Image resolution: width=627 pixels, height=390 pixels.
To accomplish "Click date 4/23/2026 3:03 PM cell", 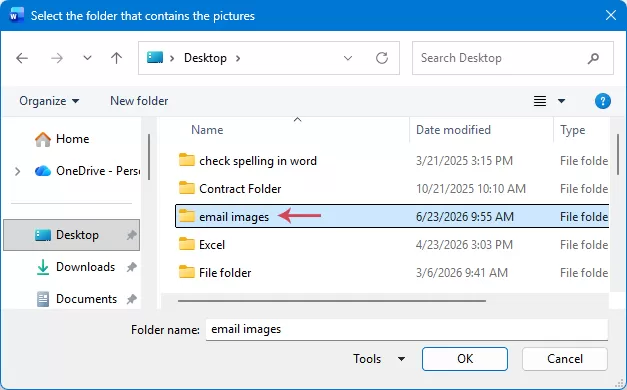I will coord(464,245).
